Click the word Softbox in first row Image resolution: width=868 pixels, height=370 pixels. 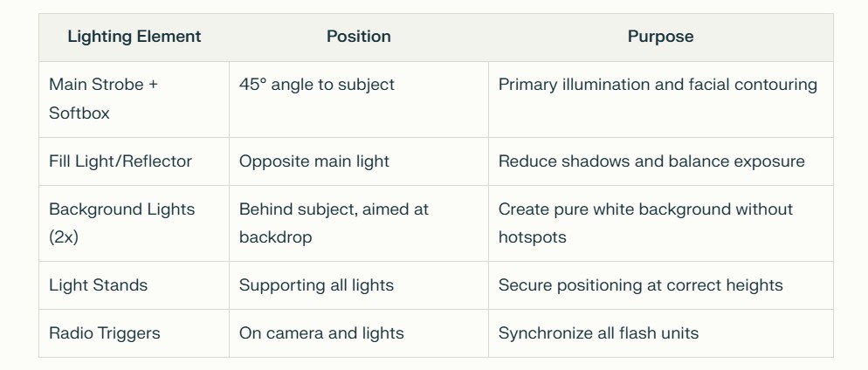point(79,113)
